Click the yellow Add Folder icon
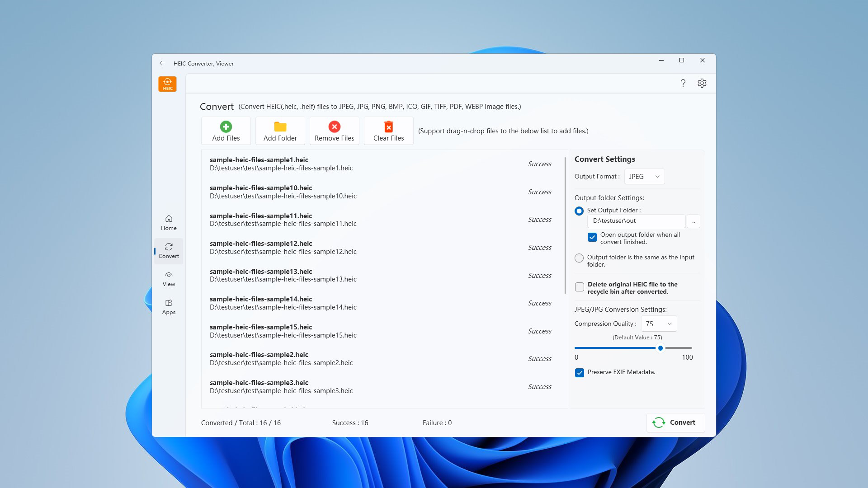The image size is (868, 488). click(x=280, y=127)
